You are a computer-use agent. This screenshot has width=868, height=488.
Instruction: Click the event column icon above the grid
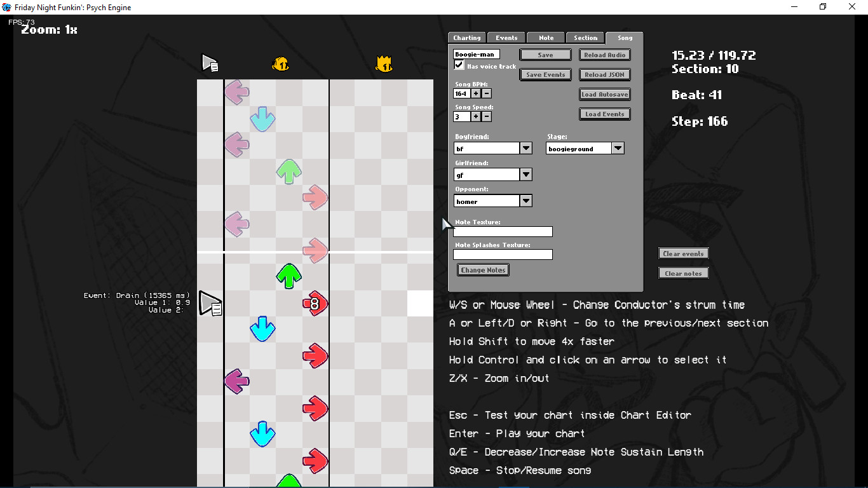tap(210, 63)
